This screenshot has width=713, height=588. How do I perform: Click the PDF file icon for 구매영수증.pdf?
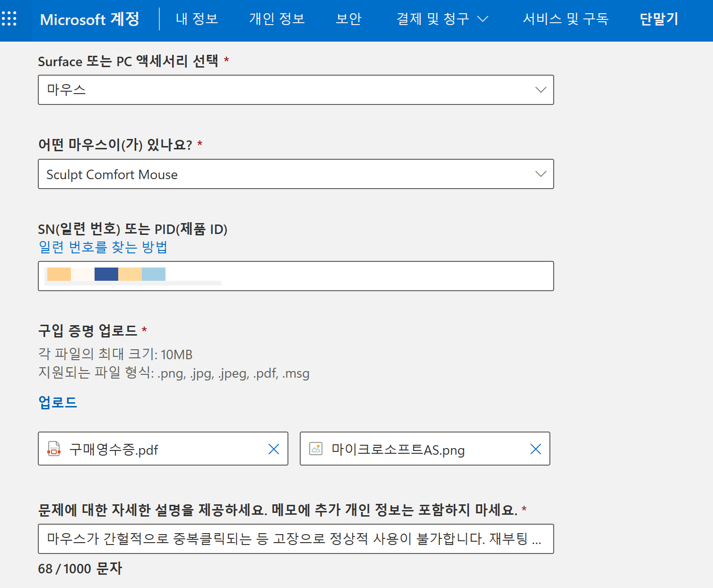coord(54,449)
